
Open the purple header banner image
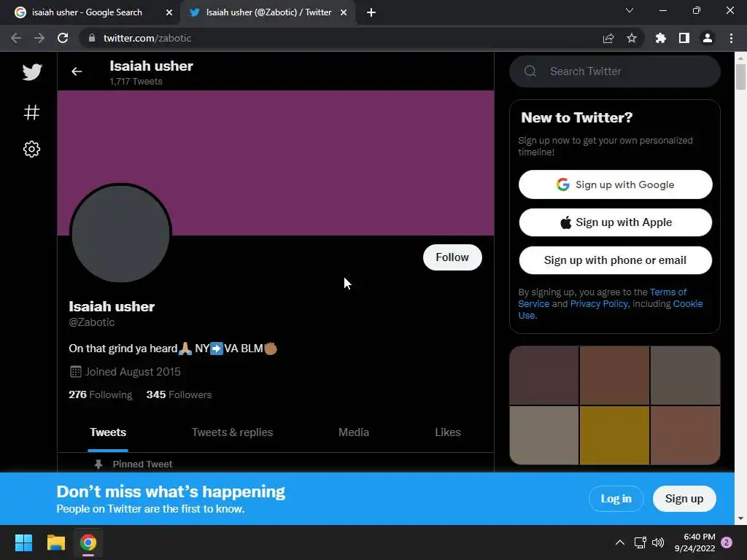point(275,163)
